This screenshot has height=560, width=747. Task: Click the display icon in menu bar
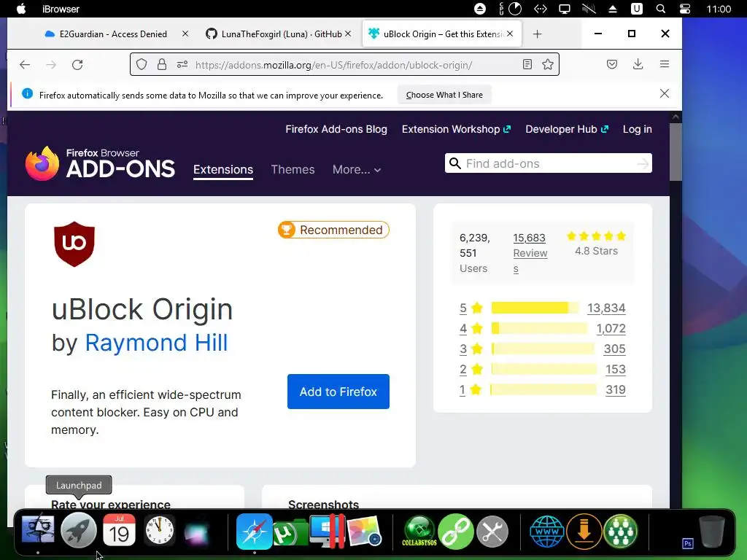pos(565,9)
